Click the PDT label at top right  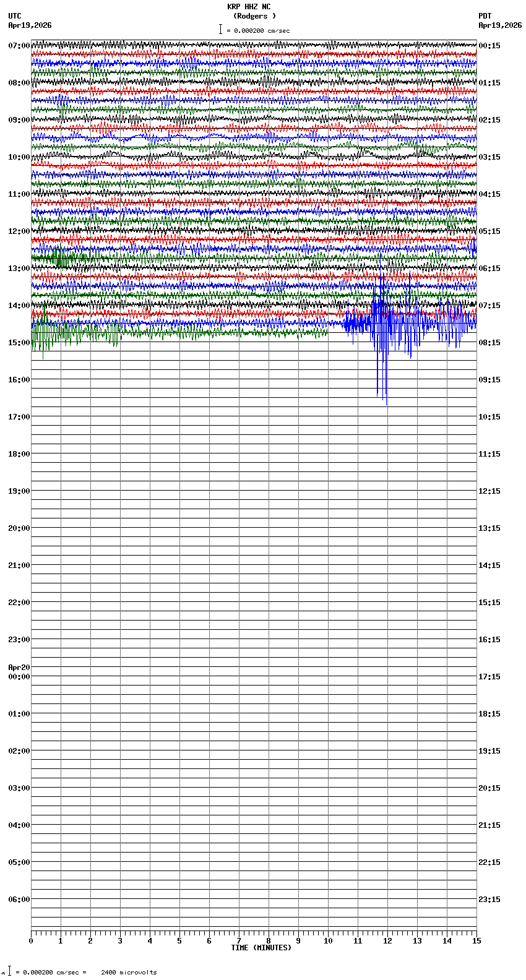[485, 16]
